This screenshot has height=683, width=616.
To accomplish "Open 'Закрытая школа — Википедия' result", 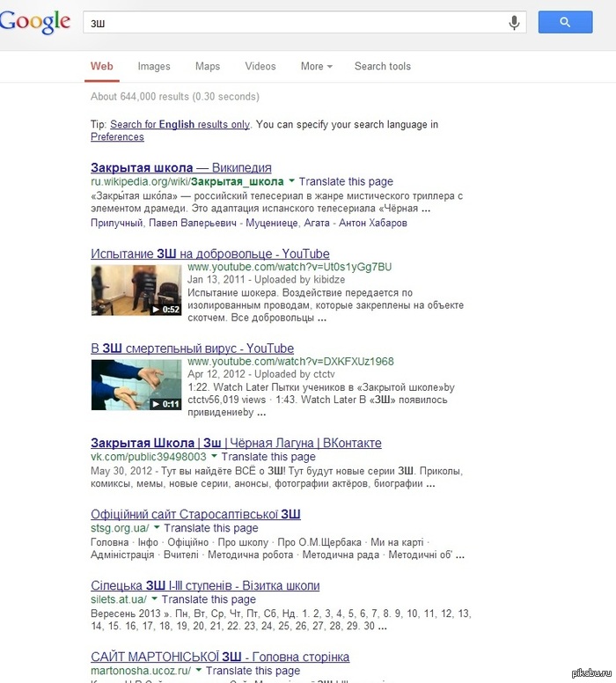I will click(x=180, y=168).
